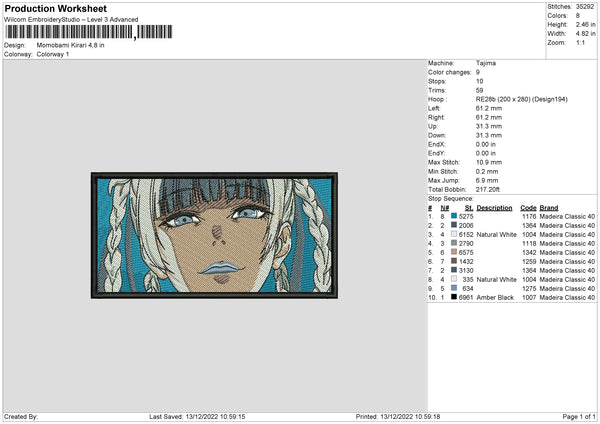
Task: Click the 'Created By:' footer label
Action: coord(21,416)
